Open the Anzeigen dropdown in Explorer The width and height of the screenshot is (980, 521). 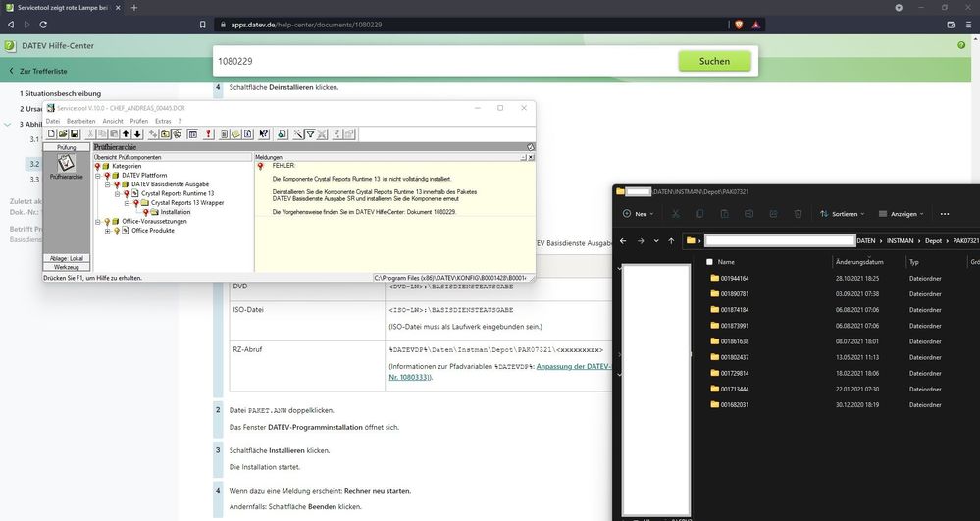tap(902, 214)
